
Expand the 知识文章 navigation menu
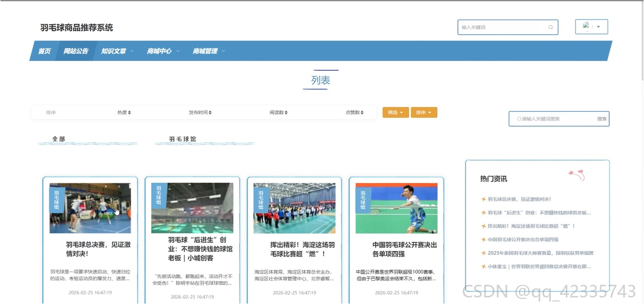tap(117, 51)
